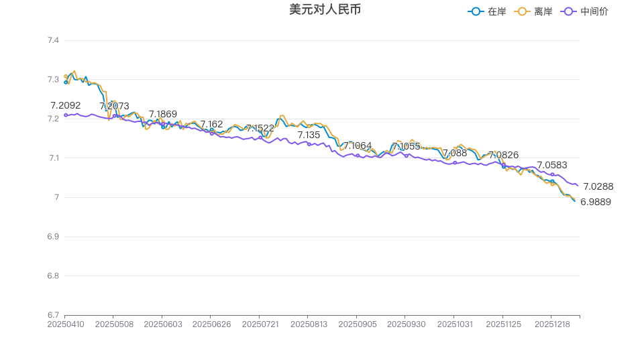
Task: Click the purple 中间价 legend marker icon
Action: [x=569, y=11]
